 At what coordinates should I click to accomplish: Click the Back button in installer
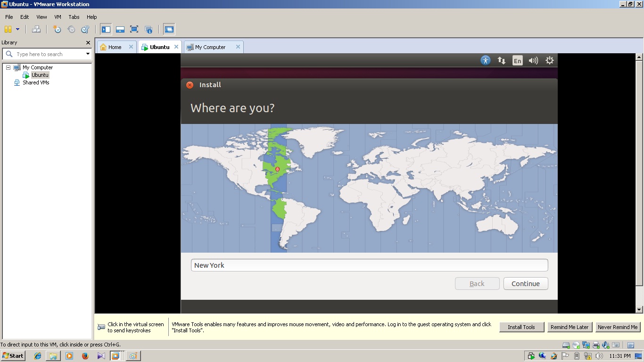tap(477, 283)
